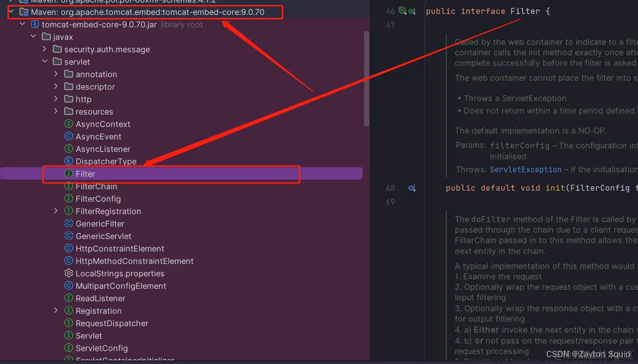Click the DispatcherType enum icon
Image resolution: width=638 pixels, height=364 pixels.
pyautogui.click(x=69, y=161)
